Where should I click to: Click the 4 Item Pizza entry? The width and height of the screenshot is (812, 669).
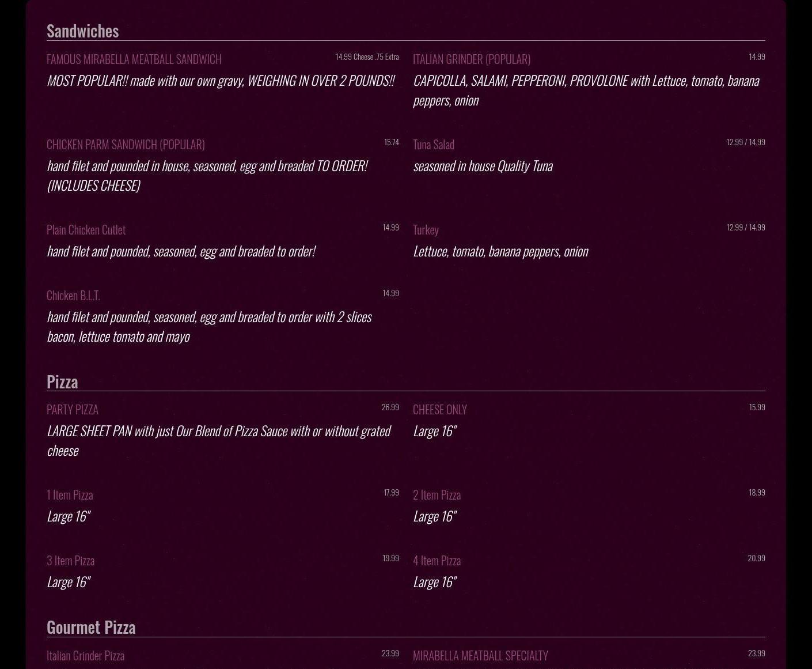[x=437, y=561]
